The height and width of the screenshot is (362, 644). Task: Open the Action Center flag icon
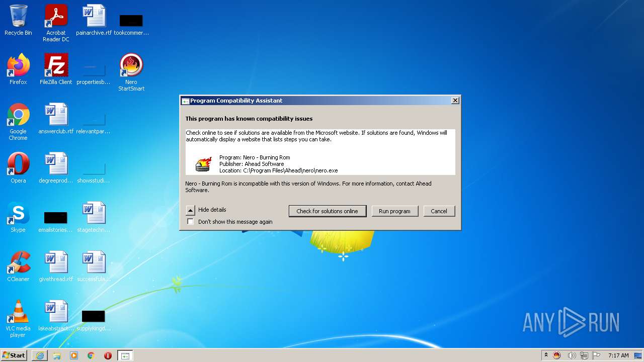(596, 355)
